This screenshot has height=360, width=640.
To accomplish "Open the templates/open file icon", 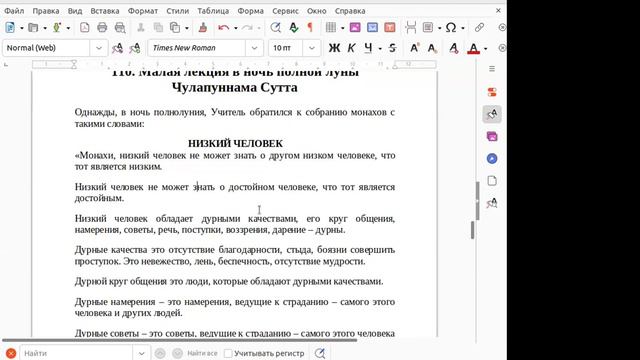I will click(x=33, y=27).
